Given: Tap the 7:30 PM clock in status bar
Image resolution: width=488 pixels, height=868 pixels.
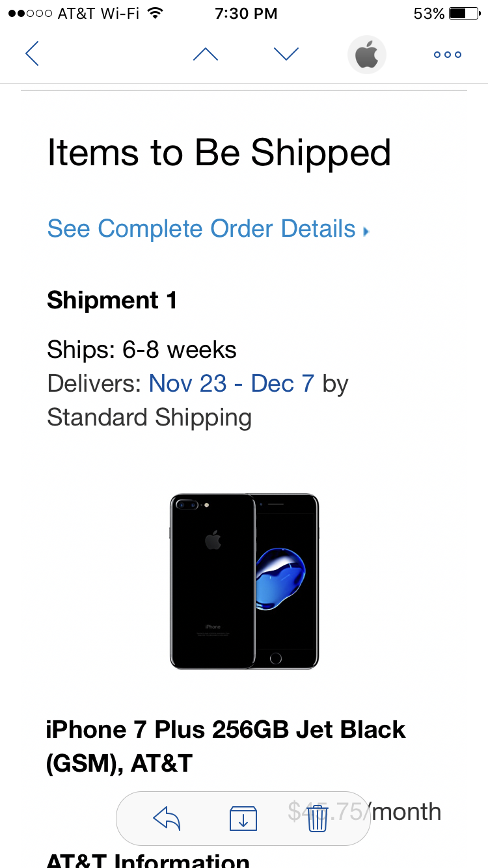Looking at the screenshot, I should tap(246, 13).
